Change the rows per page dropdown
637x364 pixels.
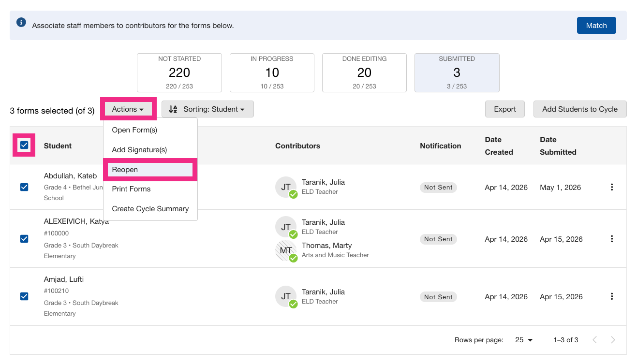point(524,340)
